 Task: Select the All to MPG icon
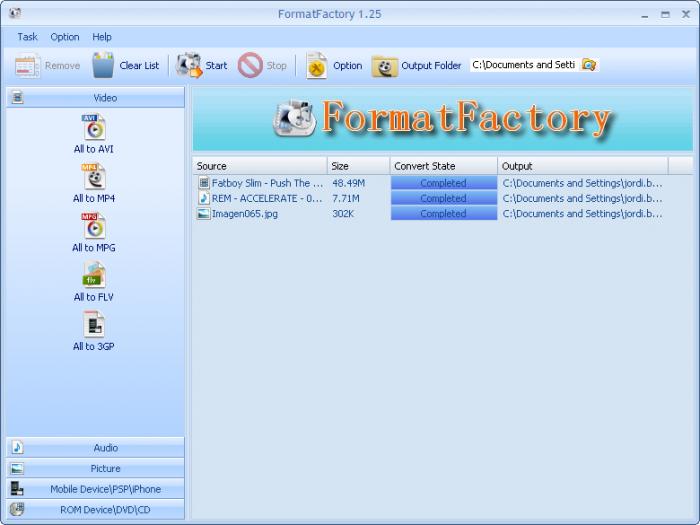click(94, 226)
